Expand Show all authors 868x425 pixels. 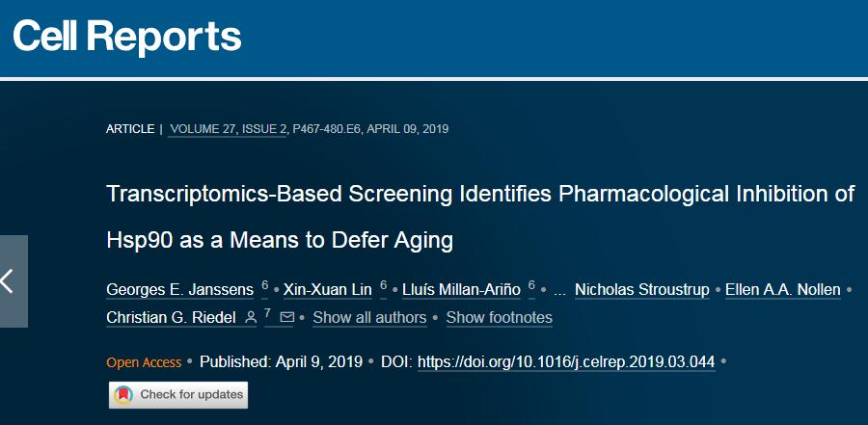369,318
